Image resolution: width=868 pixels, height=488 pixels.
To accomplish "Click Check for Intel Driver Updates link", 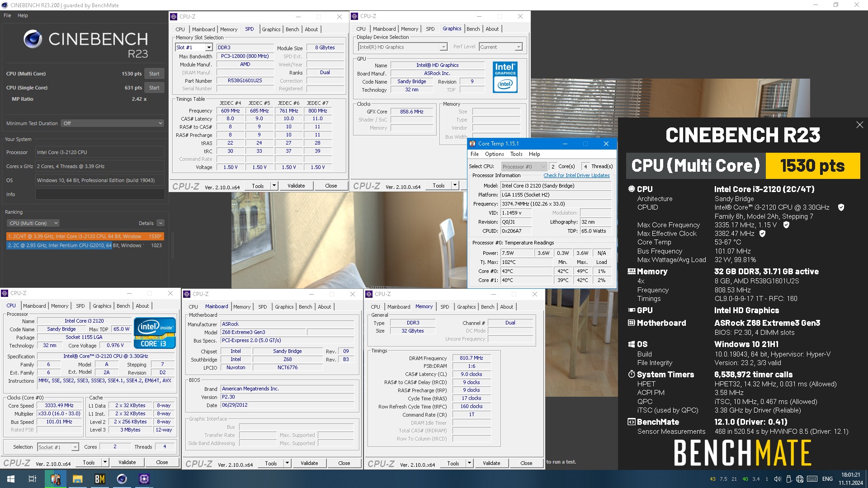I will (576, 175).
